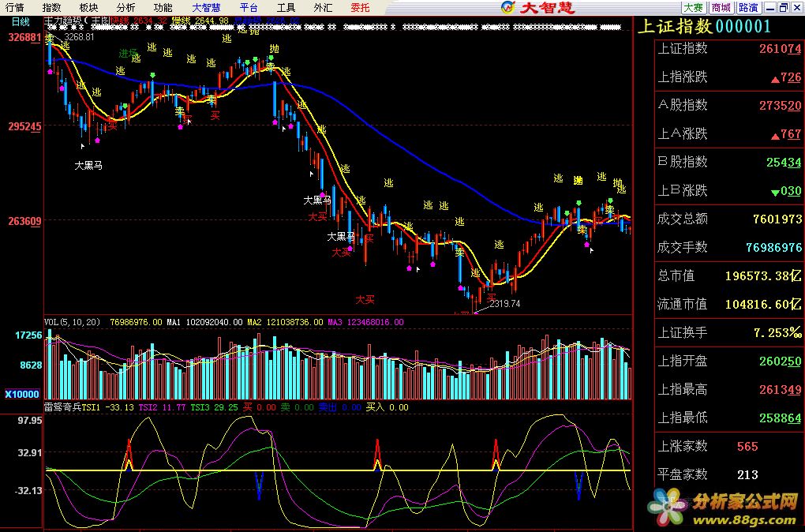Viewport: 805px width, 532px height.
Task: Open the 平台 menu
Action: (x=249, y=8)
